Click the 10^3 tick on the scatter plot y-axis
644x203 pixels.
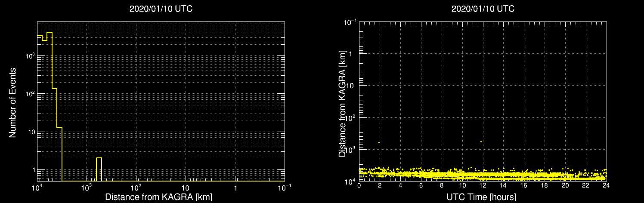(350, 149)
